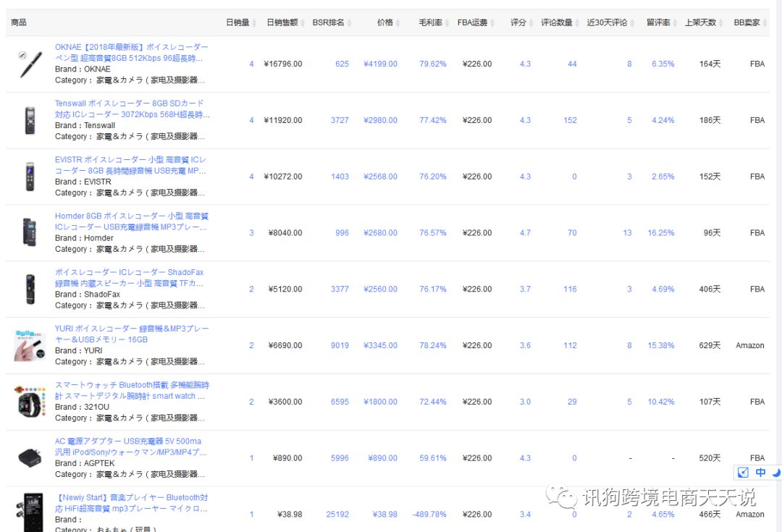Screen dimensions: 782x532
Task: Open YURI ボイスレコーダー 16GB title link
Action: click(132, 334)
